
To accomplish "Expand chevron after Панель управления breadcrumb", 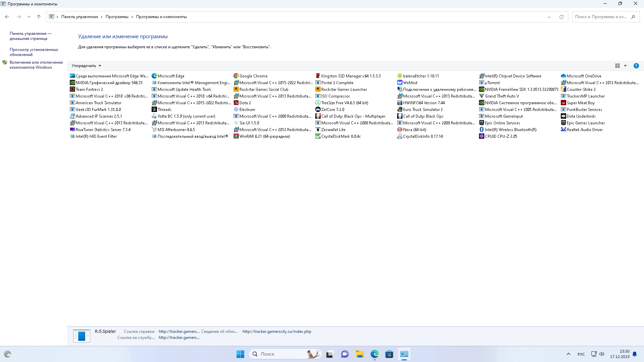I will pos(102,17).
